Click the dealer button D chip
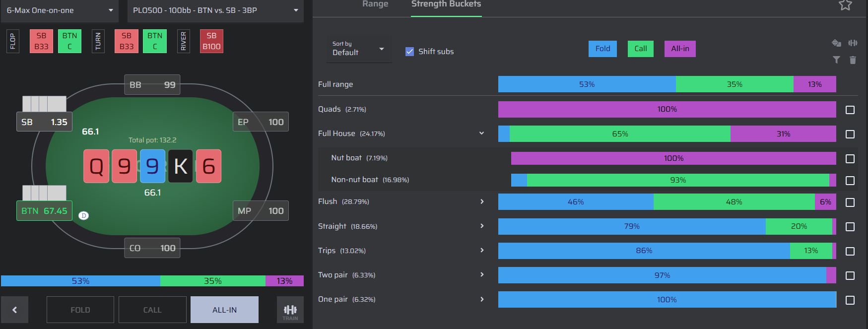868x329 pixels. tap(84, 215)
